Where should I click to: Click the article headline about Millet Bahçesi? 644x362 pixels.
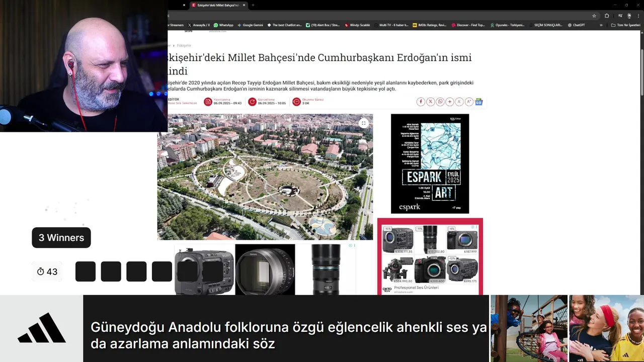319,64
